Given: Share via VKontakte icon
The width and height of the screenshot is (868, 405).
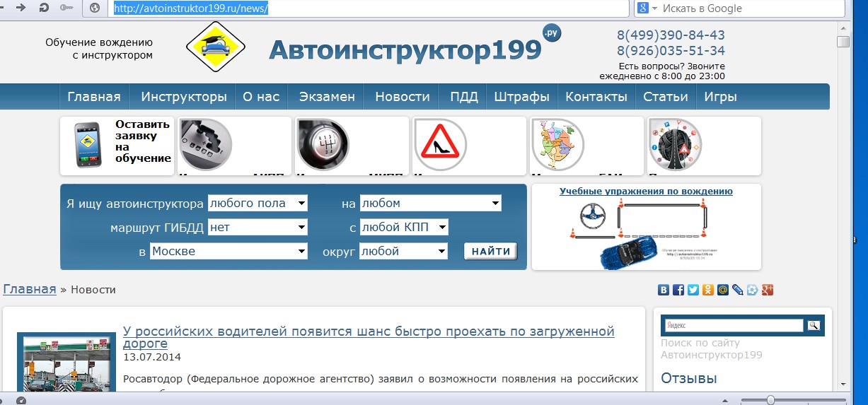Looking at the screenshot, I should point(664,290).
